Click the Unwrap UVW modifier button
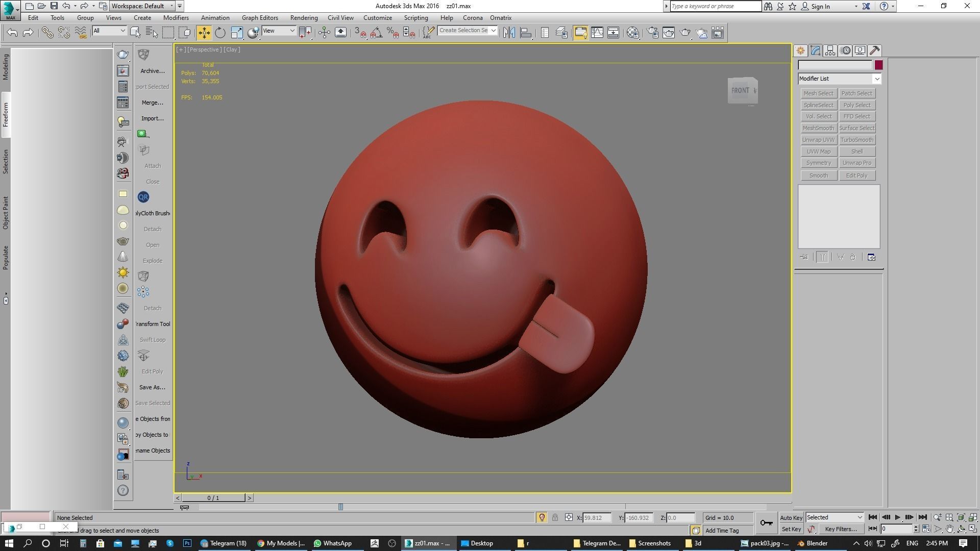Image resolution: width=980 pixels, height=551 pixels. tap(818, 140)
